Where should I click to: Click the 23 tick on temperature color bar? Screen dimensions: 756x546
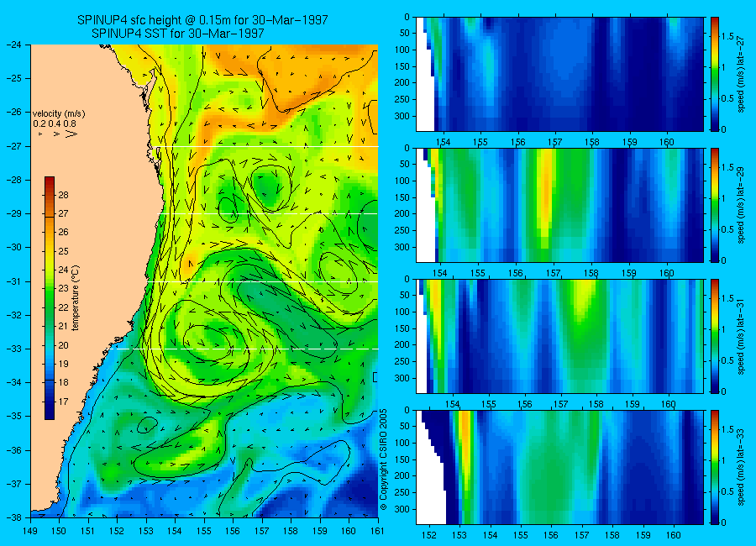coord(63,288)
